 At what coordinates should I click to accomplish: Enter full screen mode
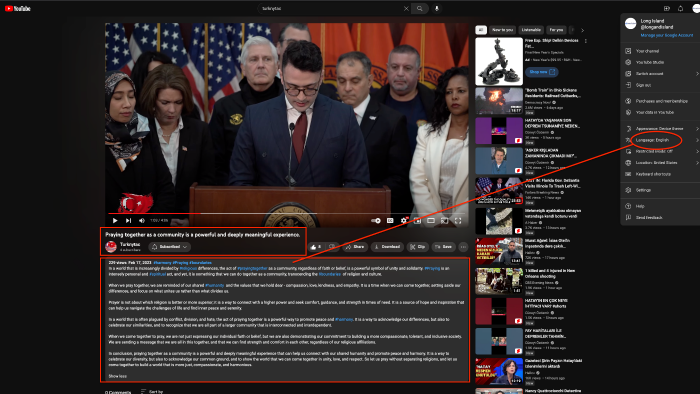[458, 220]
